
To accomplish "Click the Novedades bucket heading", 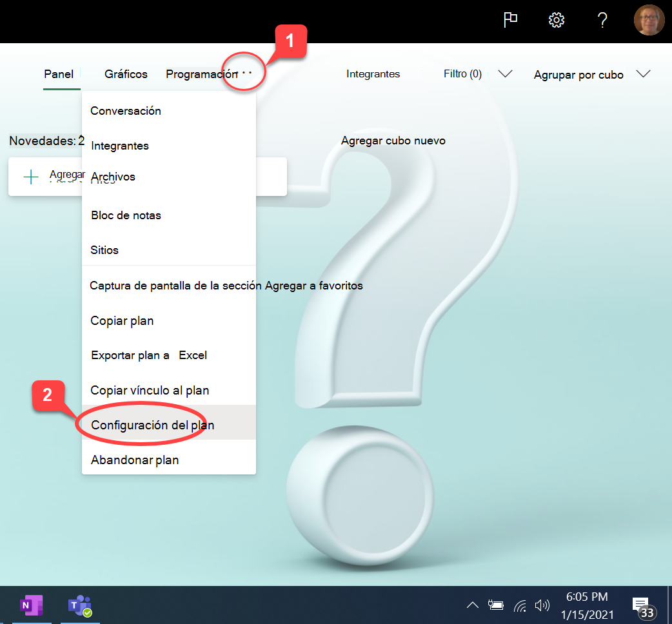I will 47,141.
